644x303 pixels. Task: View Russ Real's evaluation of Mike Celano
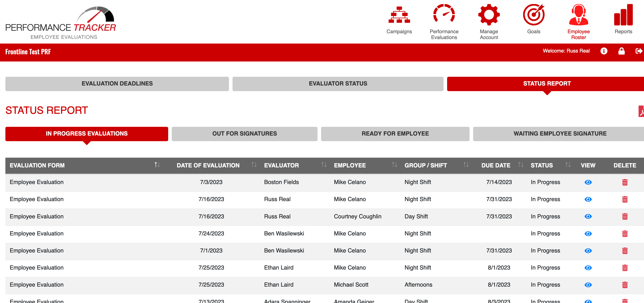point(588,199)
